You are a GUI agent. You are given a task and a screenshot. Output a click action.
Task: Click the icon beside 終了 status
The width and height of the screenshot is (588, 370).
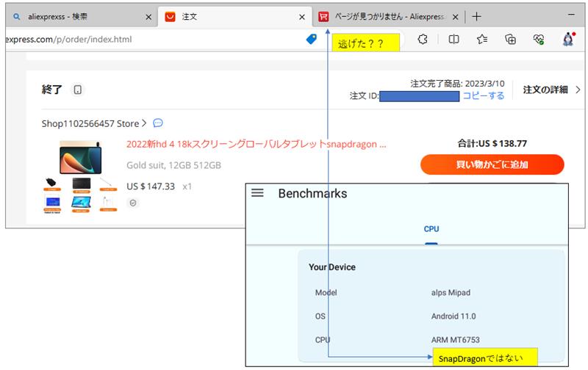coord(78,90)
